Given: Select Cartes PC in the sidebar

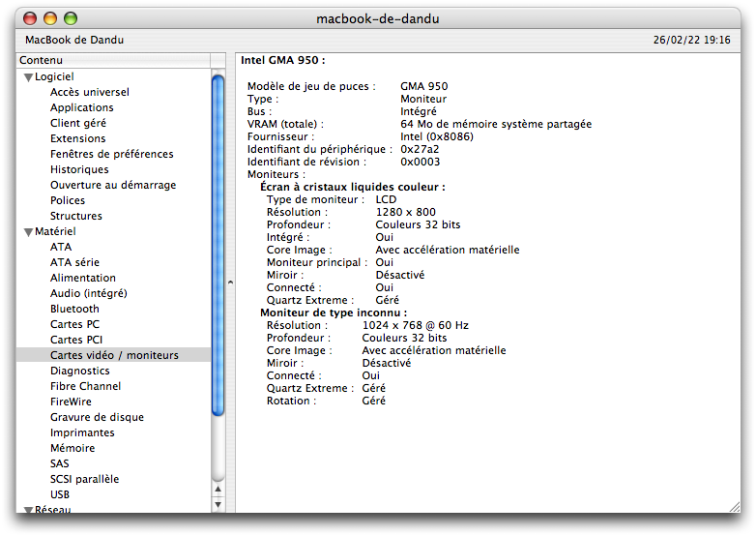Looking at the screenshot, I should tap(74, 324).
